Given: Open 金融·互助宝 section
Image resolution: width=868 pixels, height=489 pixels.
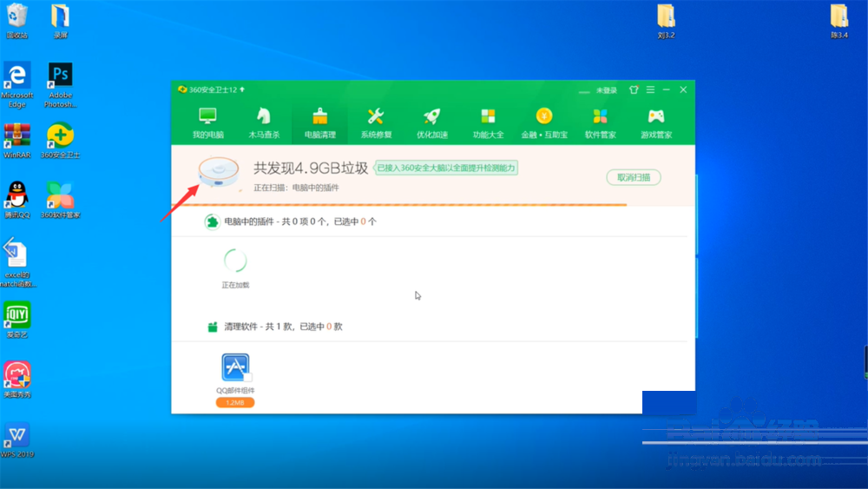Looking at the screenshot, I should [544, 123].
